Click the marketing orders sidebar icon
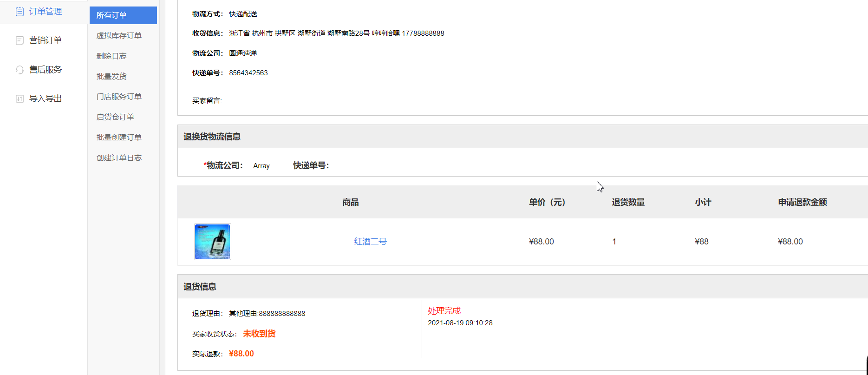This screenshot has height=375, width=868. (x=20, y=41)
